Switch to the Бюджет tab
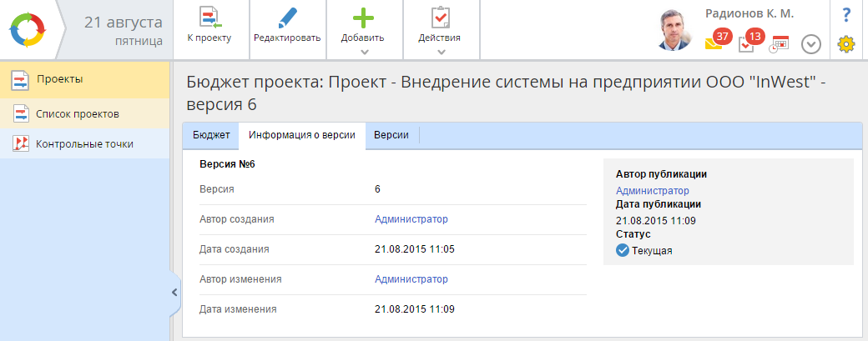Viewport: 868px width, 341px height. point(211,136)
